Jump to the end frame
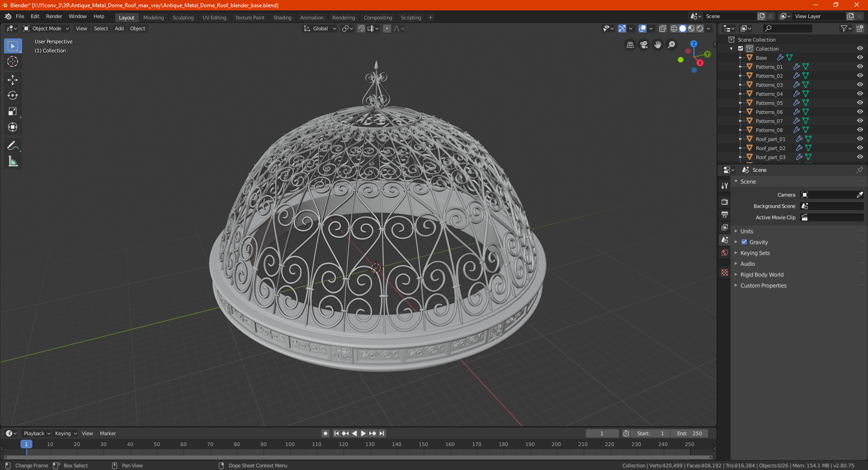Screen dimensions: 868x470 pyautogui.click(x=382, y=433)
